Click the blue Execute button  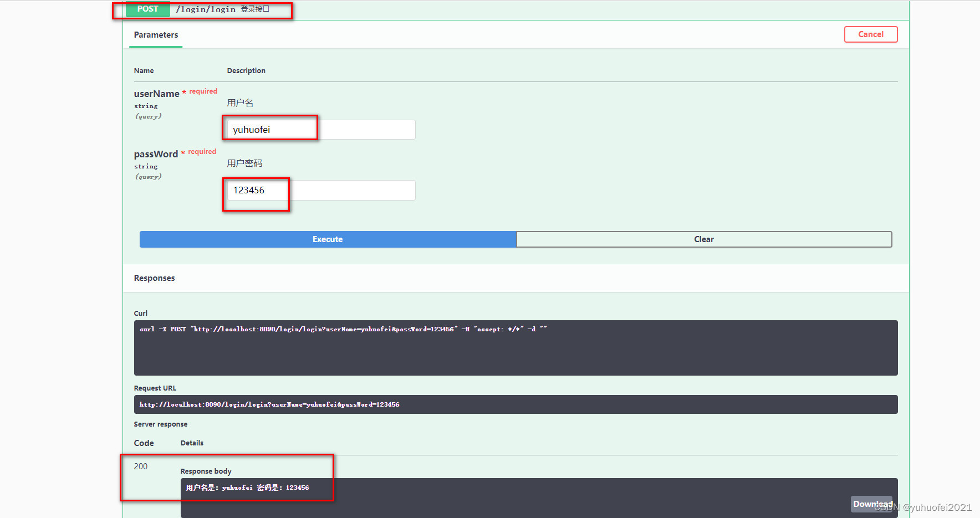coord(328,239)
